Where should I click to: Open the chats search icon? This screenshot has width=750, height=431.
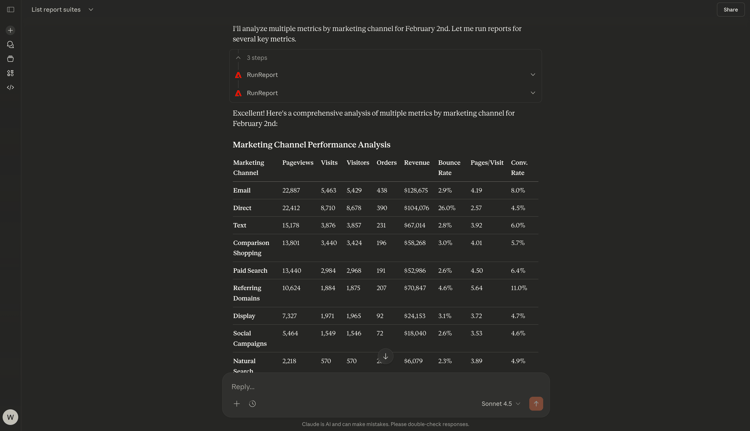[11, 44]
